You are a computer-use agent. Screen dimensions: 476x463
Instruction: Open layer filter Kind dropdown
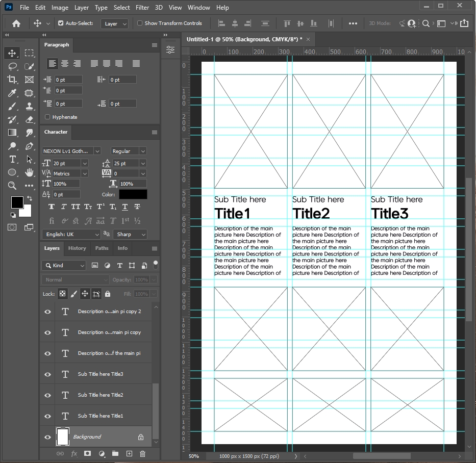click(x=64, y=266)
